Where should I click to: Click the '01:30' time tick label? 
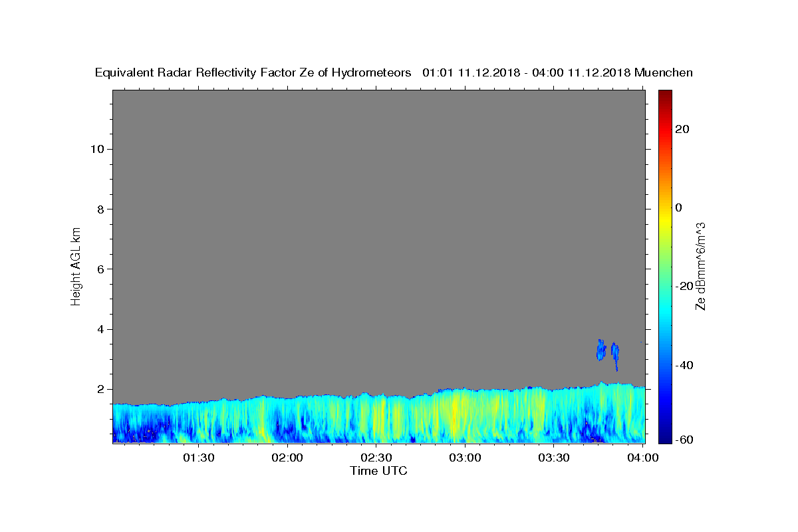point(199,458)
